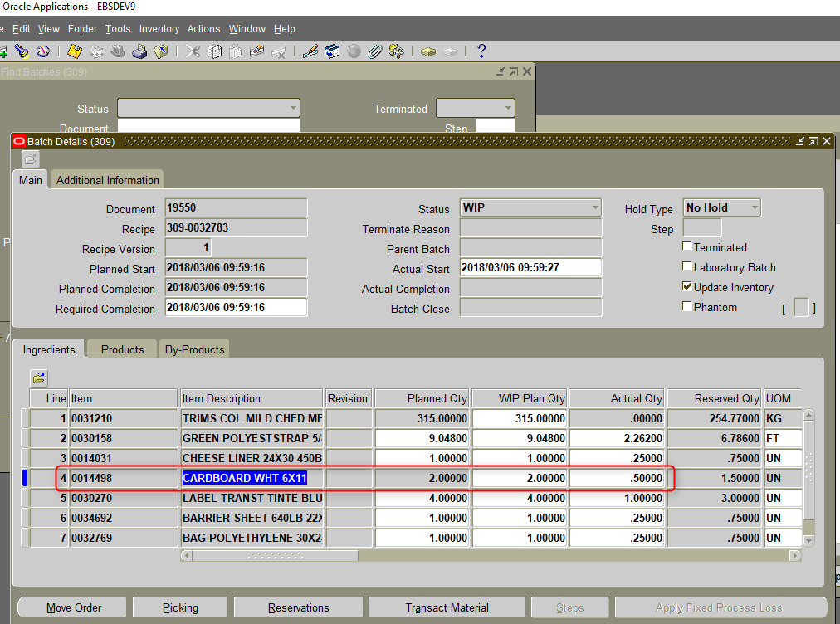Open the Inventory menu
The height and width of the screenshot is (624, 840).
pyautogui.click(x=159, y=28)
